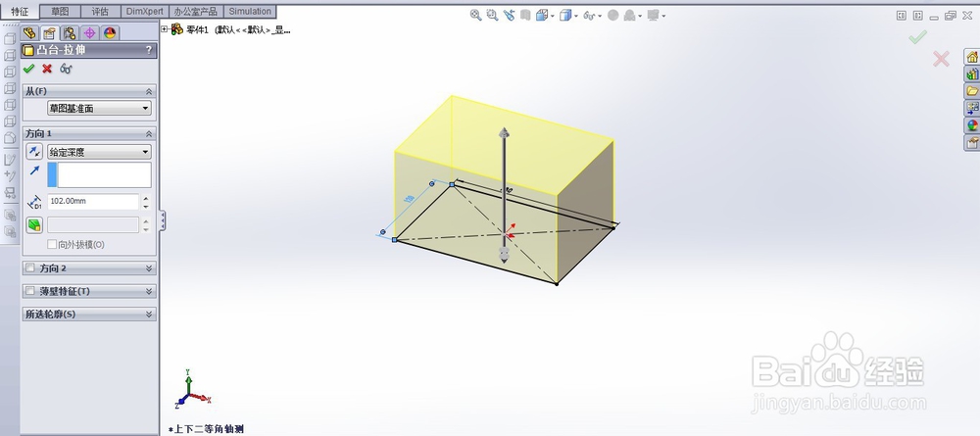Cancel the extrude with red X in panel

tap(47, 69)
